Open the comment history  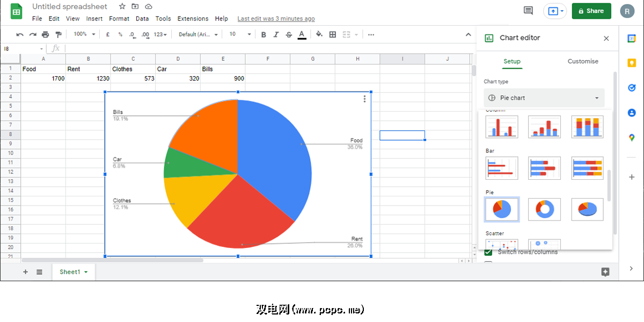(x=529, y=11)
